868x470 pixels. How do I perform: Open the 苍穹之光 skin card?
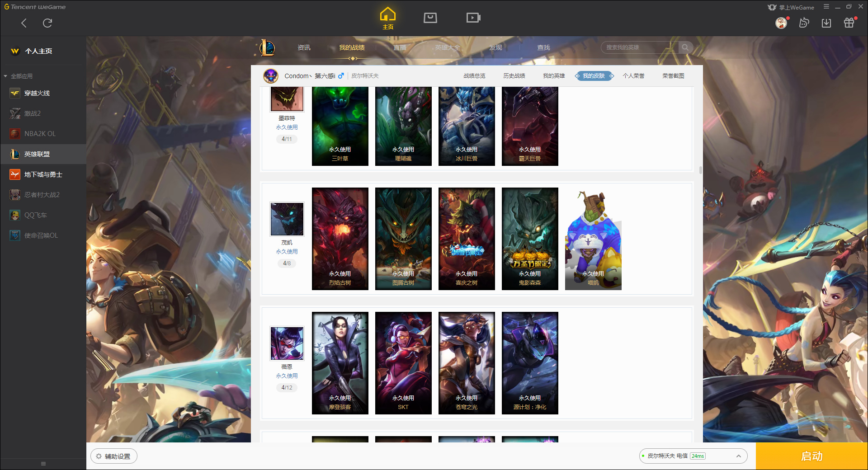[x=467, y=363]
